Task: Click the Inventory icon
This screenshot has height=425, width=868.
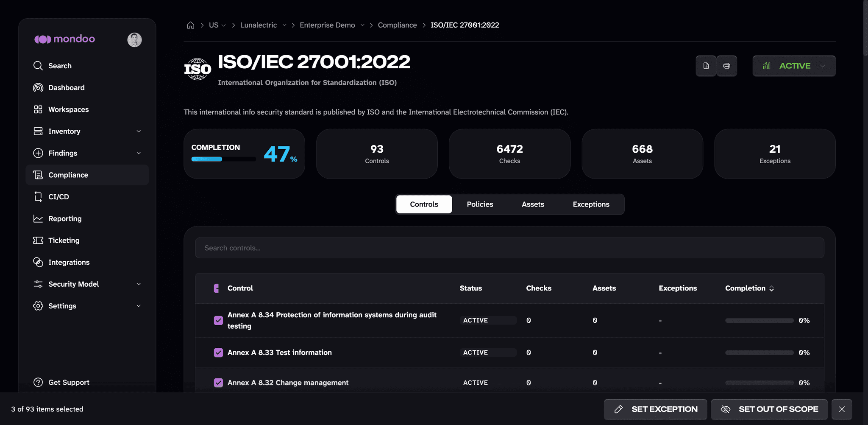Action: [x=38, y=131]
